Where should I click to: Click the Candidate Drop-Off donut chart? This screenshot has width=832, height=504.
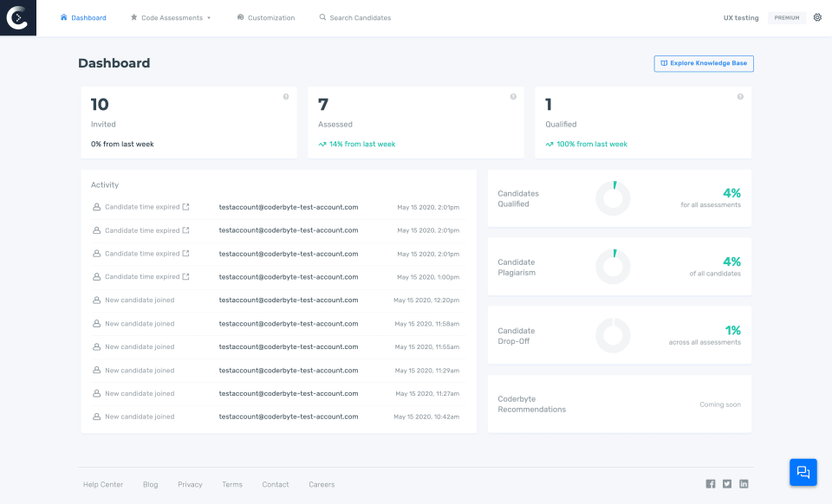613,335
